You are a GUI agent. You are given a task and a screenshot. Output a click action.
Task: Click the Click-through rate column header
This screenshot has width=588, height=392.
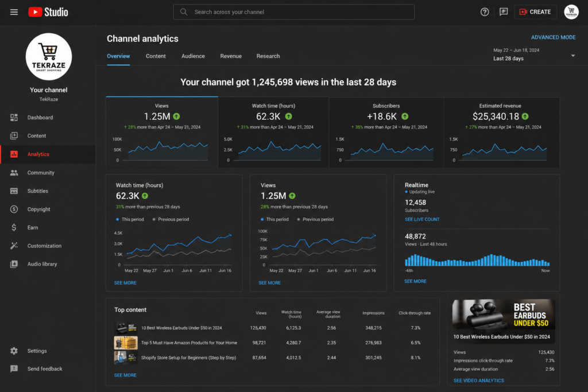tap(415, 313)
